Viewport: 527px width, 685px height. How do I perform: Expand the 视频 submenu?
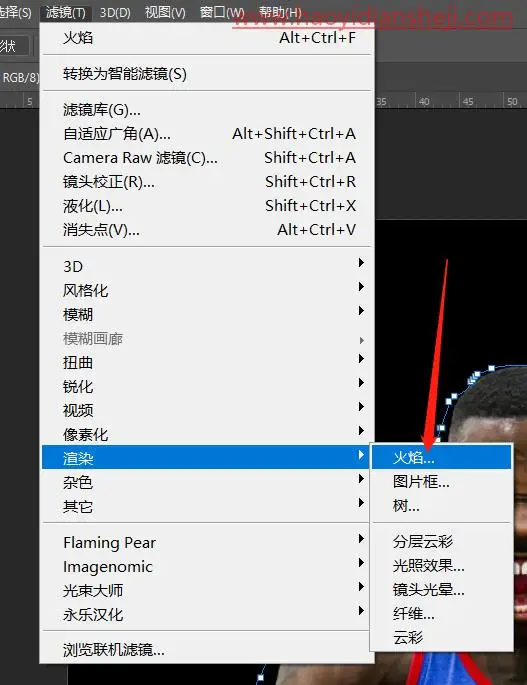(208, 411)
